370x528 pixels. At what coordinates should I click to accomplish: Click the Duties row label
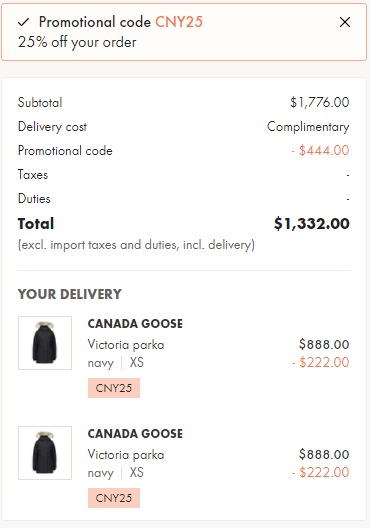34,199
